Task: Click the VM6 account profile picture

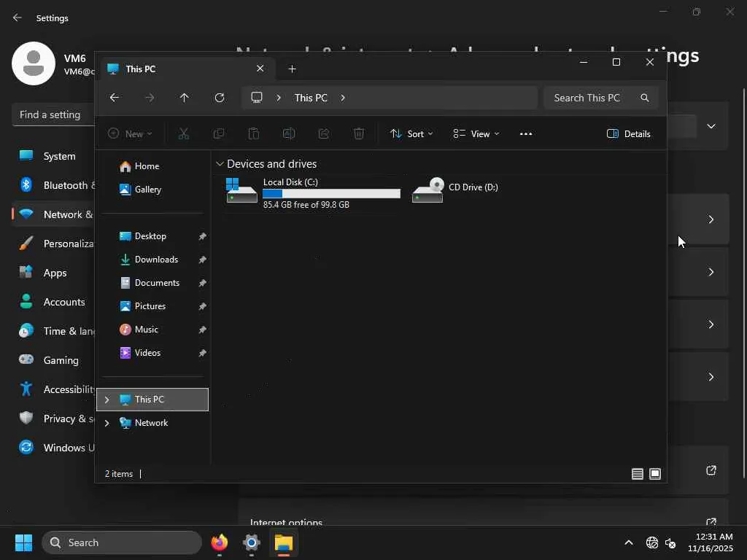Action: point(34,63)
